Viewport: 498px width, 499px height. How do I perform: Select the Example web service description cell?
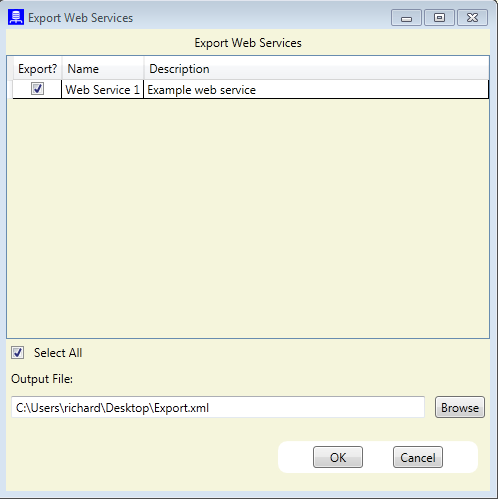316,89
